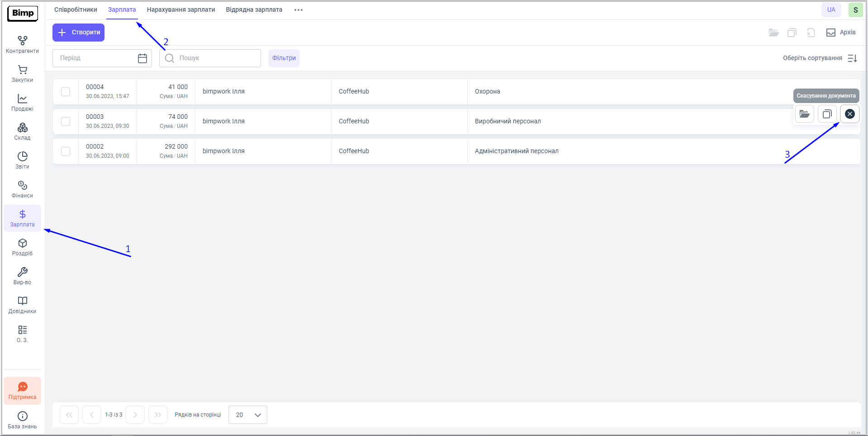
Task: Open the Фінанси section
Action: click(x=22, y=189)
